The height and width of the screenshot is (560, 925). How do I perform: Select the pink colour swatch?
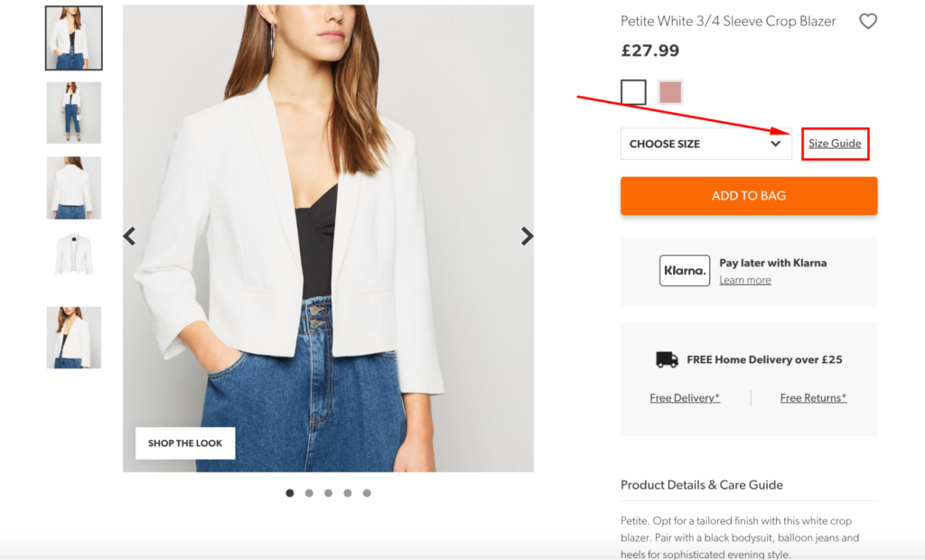[x=670, y=93]
